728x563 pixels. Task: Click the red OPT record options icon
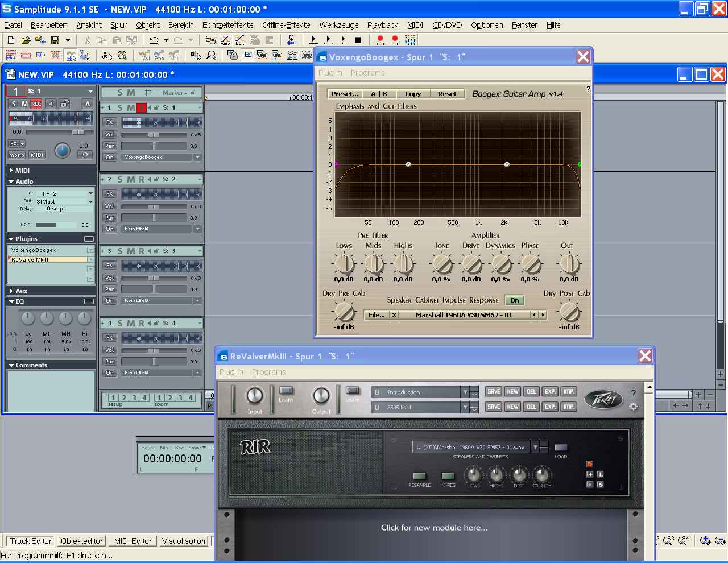[x=380, y=40]
